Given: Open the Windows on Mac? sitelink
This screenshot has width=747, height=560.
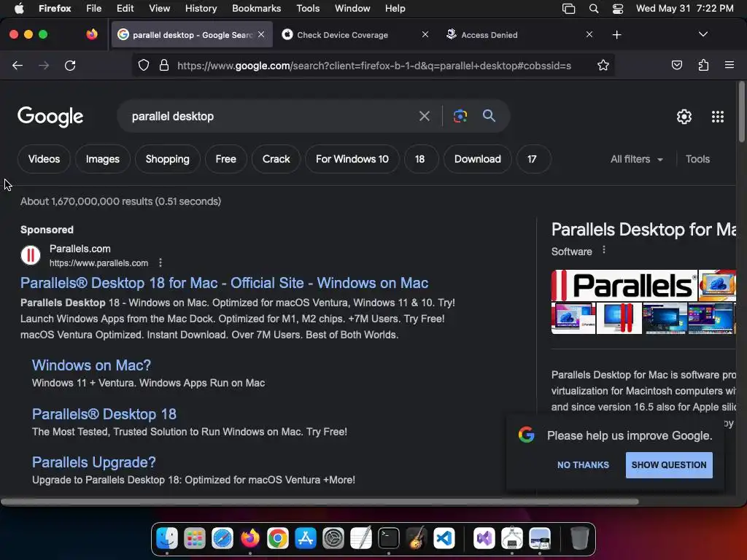Looking at the screenshot, I should click(x=91, y=365).
